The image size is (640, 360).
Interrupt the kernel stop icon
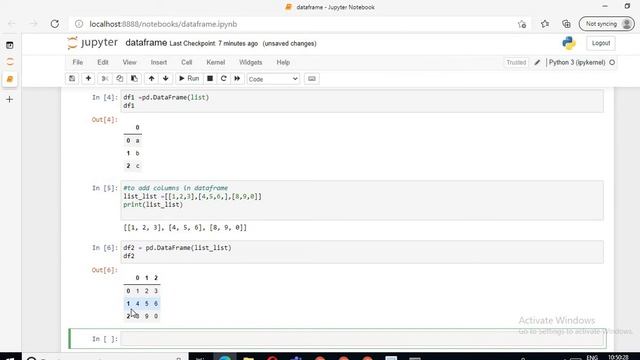point(210,78)
